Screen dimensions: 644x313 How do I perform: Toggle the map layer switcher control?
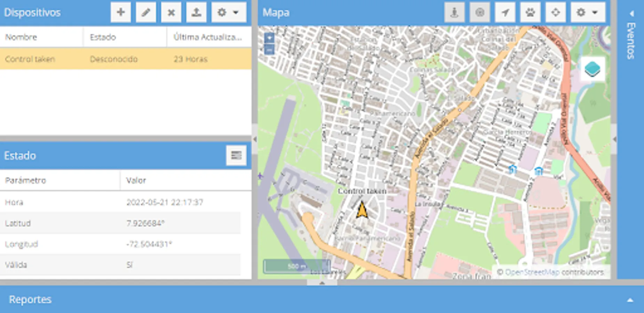593,69
